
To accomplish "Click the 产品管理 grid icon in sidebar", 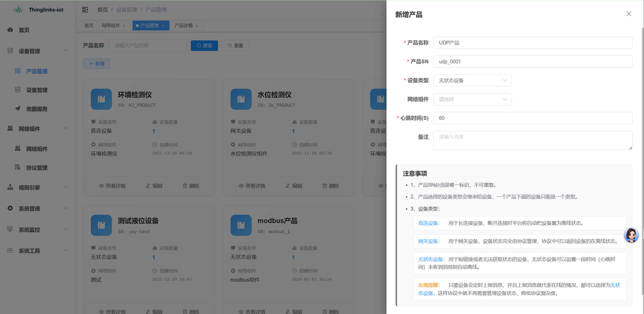I will 18,71.
